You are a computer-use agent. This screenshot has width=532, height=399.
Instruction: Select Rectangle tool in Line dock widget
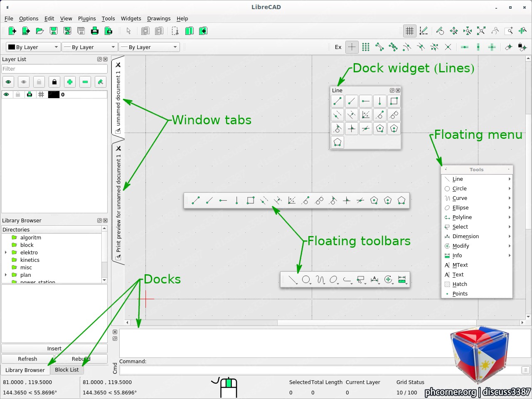tap(394, 101)
